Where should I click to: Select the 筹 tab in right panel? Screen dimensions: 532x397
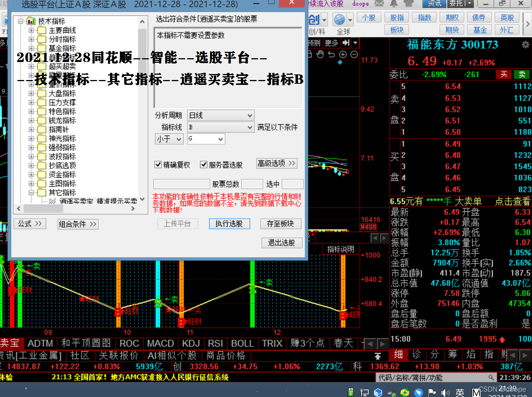click(453, 354)
